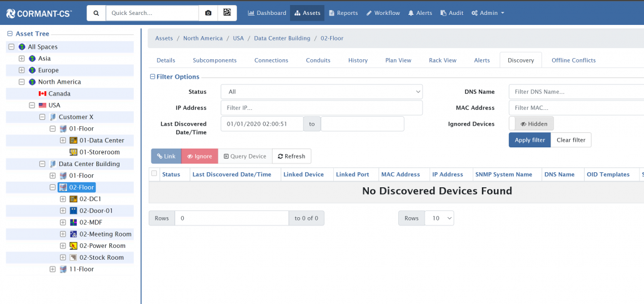Check the select-all checkbox in table header

point(154,174)
